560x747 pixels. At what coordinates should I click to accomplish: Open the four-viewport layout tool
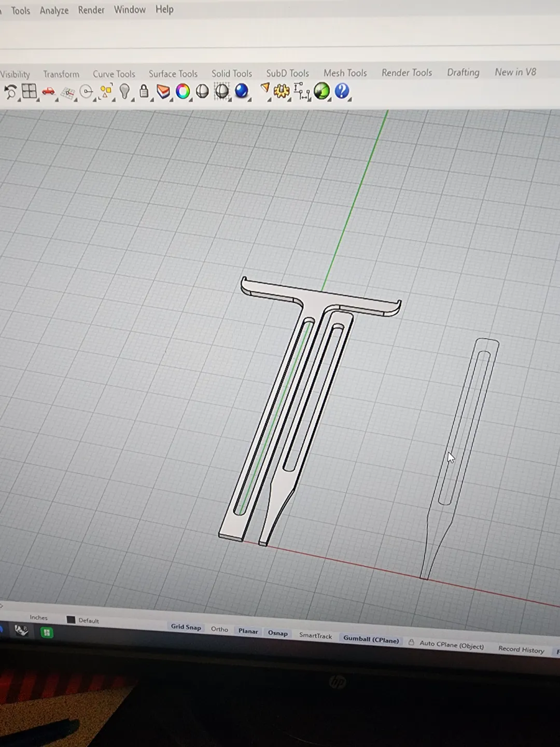(29, 92)
